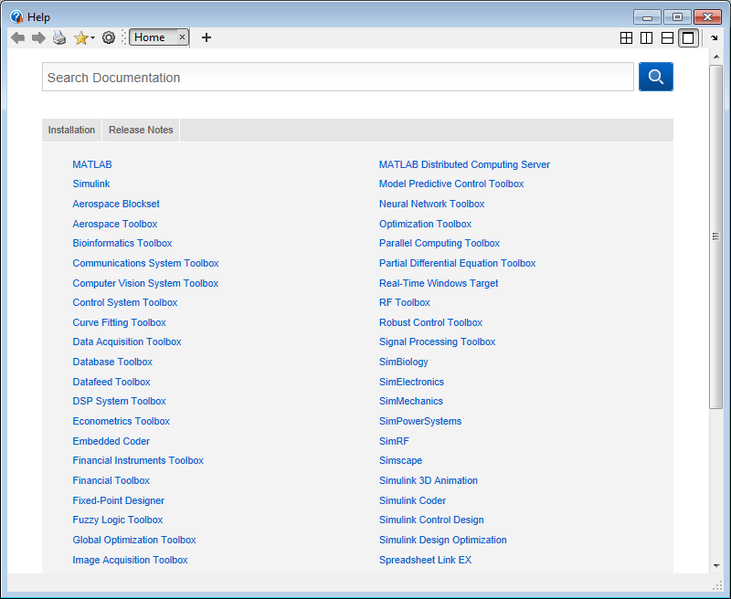Open Computer Vision System Toolbox link

(x=145, y=283)
